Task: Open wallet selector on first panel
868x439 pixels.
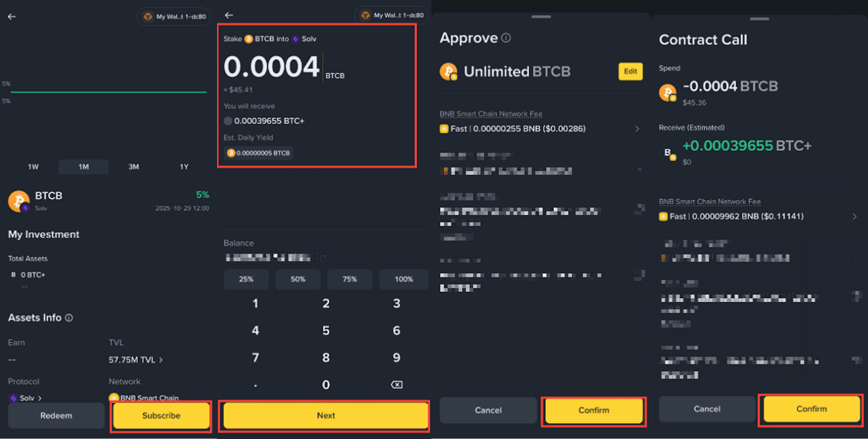Action: tap(174, 17)
